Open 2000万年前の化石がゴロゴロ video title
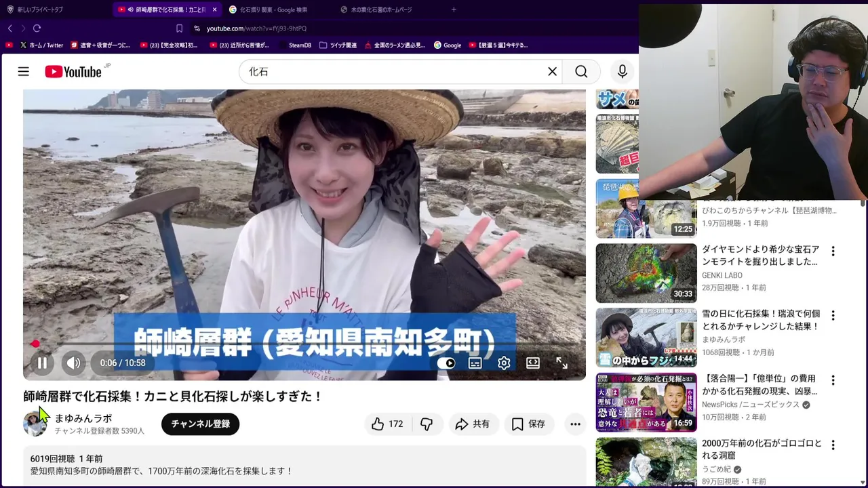 click(762, 449)
